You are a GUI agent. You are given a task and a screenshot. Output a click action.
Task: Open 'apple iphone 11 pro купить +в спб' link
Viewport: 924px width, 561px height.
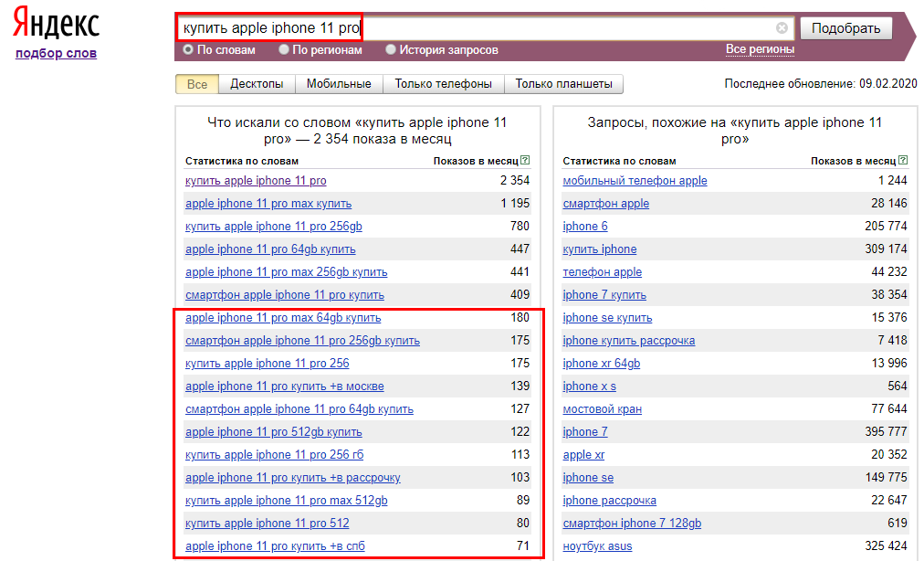[x=275, y=546]
